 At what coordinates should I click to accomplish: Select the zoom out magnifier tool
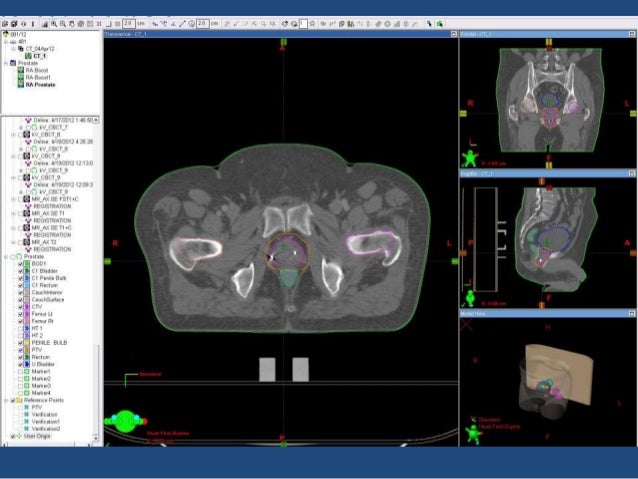tap(63, 24)
